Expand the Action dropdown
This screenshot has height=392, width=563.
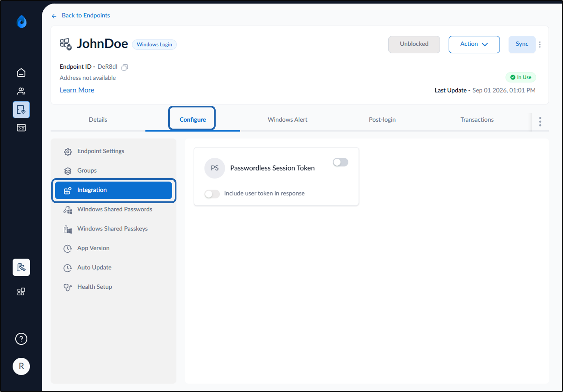pyautogui.click(x=474, y=44)
